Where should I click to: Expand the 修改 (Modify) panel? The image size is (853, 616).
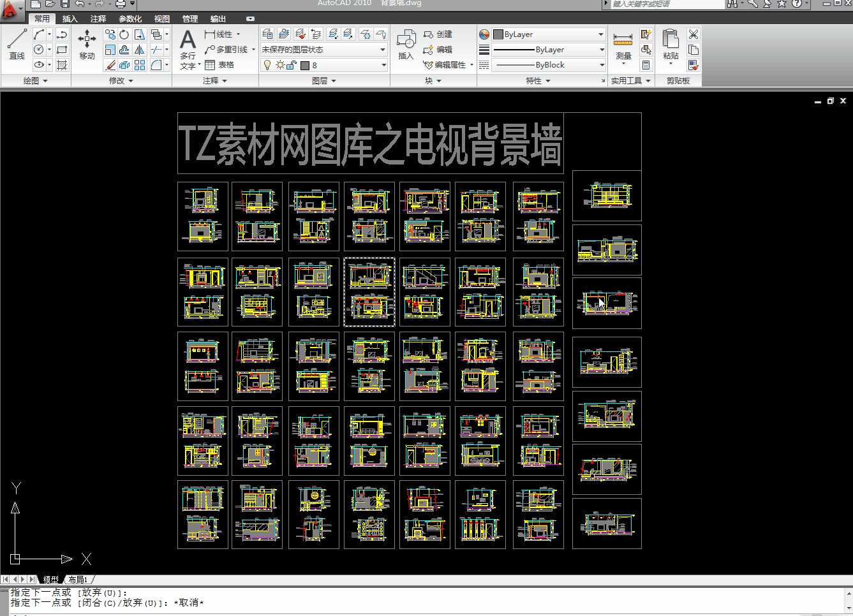point(121,81)
